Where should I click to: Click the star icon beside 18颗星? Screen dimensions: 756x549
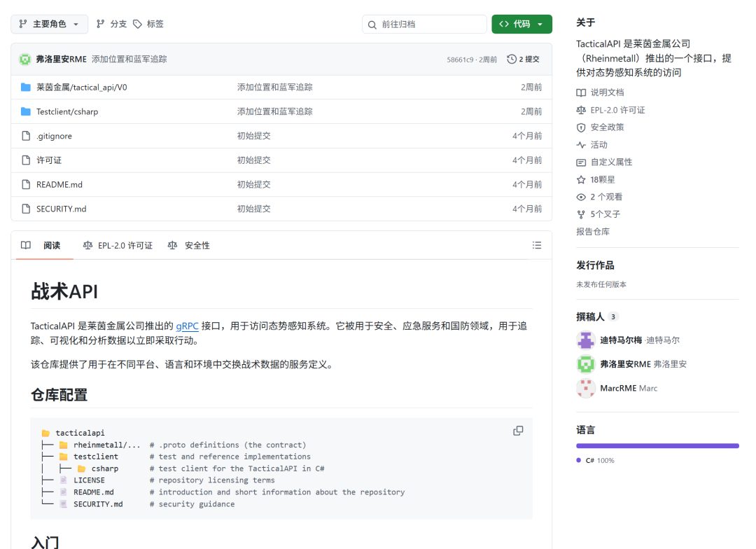581,179
